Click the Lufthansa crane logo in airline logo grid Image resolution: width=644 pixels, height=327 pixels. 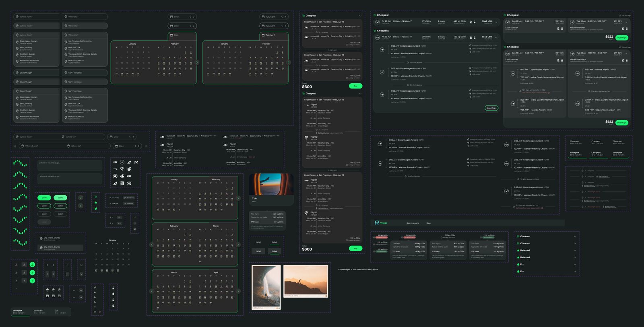tap(122, 162)
